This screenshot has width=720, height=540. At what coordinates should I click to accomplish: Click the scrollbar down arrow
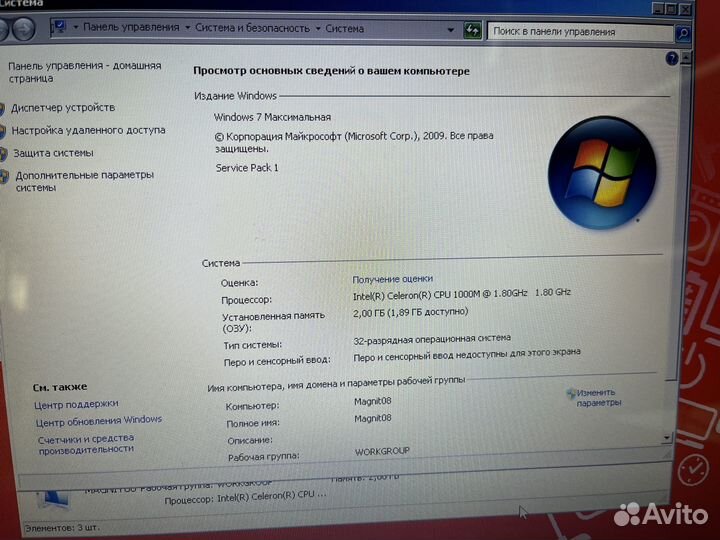tap(667, 438)
